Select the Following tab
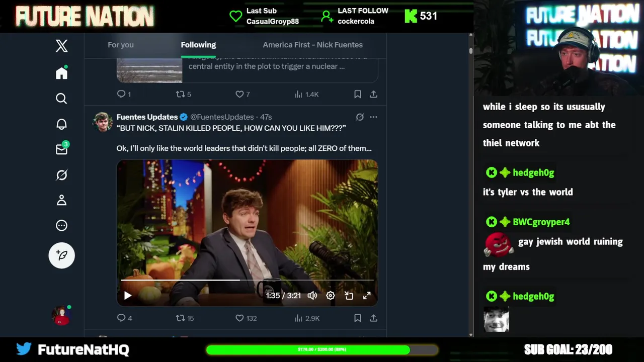The width and height of the screenshot is (644, 362). pyautogui.click(x=198, y=45)
